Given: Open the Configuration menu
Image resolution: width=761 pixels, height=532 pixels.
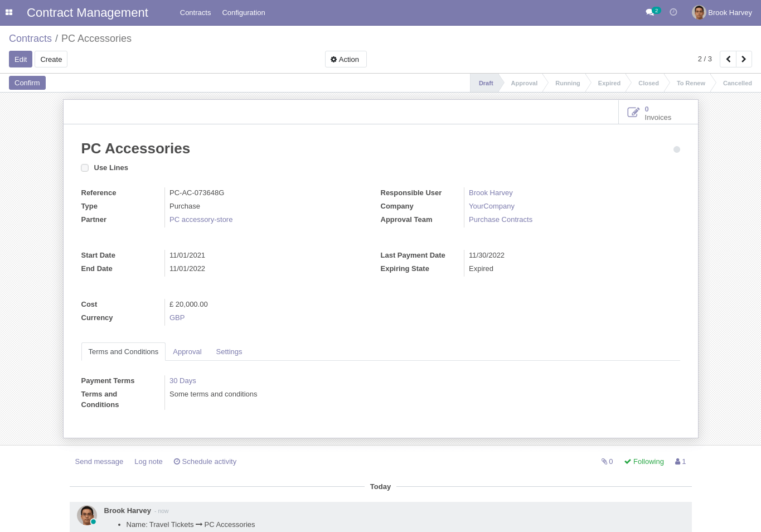Looking at the screenshot, I should coord(243,12).
